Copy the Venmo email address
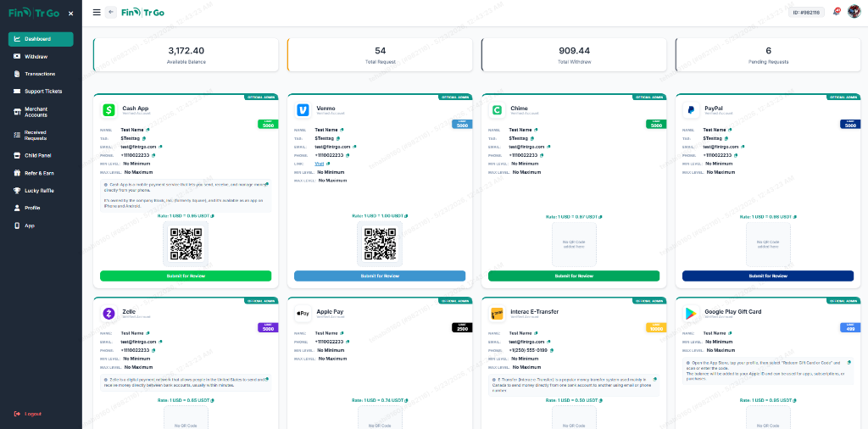Screen dimensions: 868x429 pyautogui.click(x=354, y=147)
